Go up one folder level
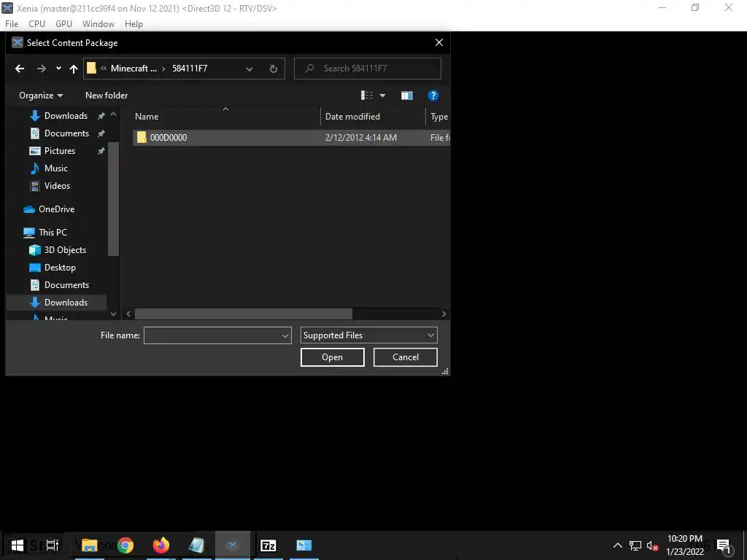The height and width of the screenshot is (560, 747). [74, 69]
